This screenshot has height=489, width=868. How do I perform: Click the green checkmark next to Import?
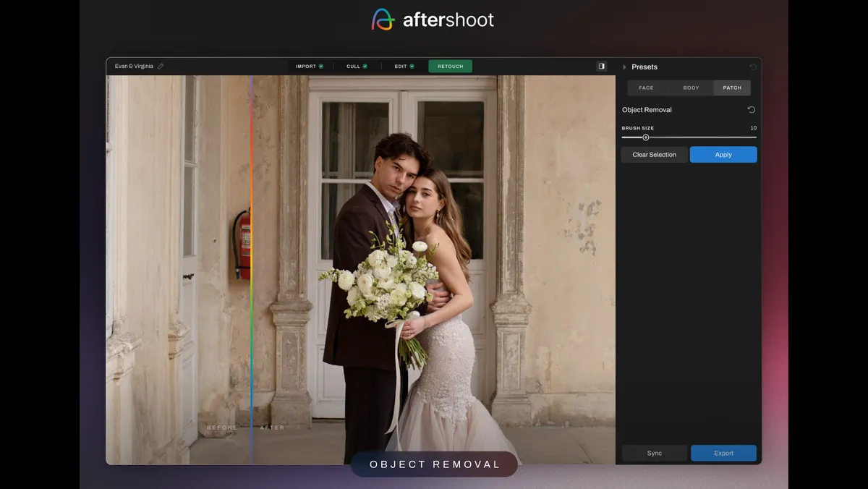[321, 67]
